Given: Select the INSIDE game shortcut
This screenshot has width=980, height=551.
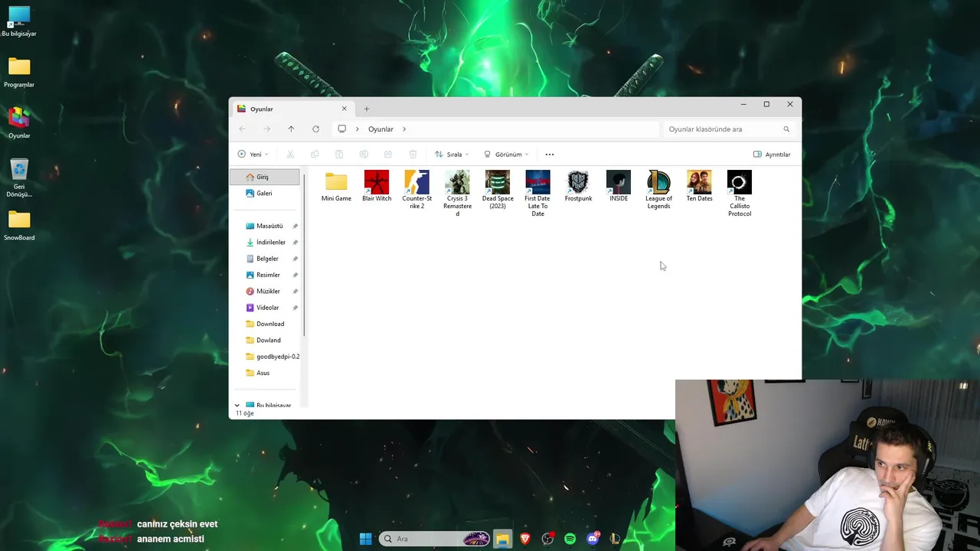Looking at the screenshot, I should tap(619, 187).
